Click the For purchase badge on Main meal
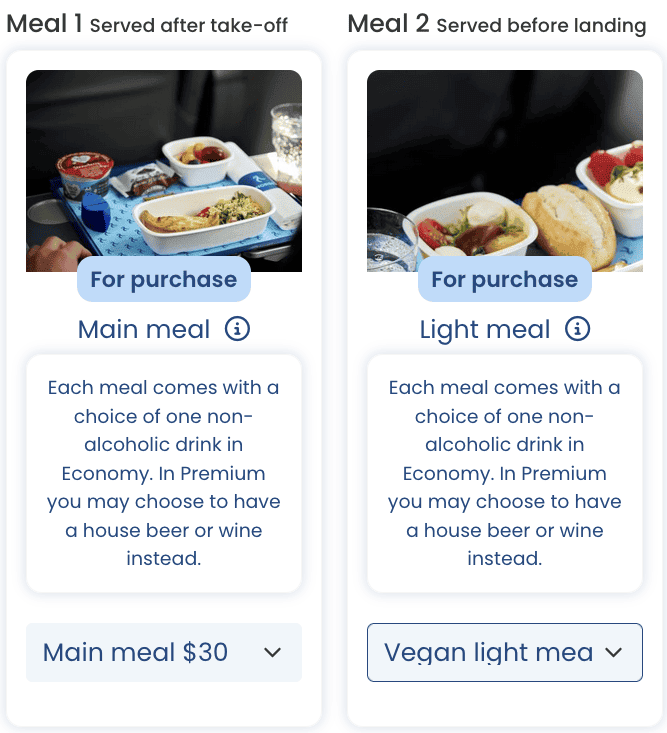This screenshot has width=667, height=733. coord(163,280)
